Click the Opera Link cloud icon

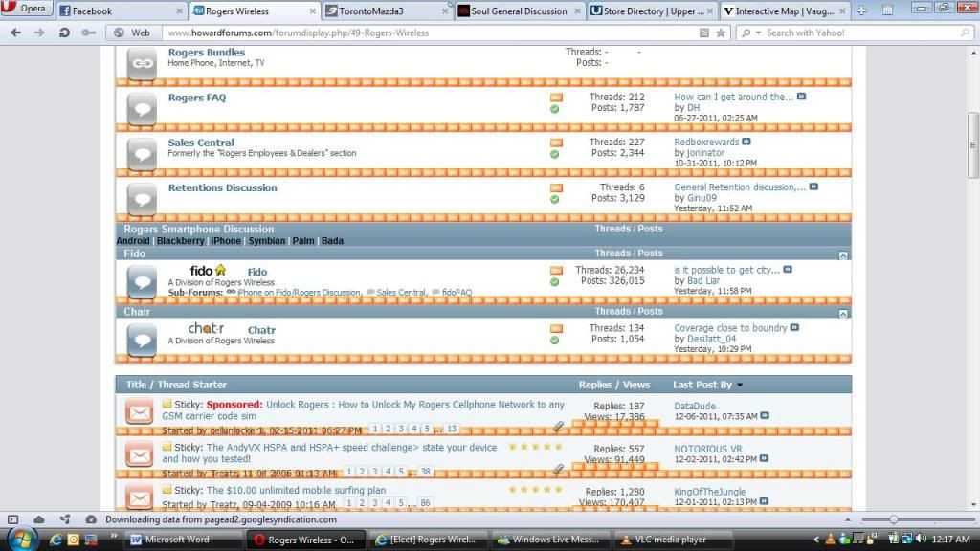[x=38, y=519]
